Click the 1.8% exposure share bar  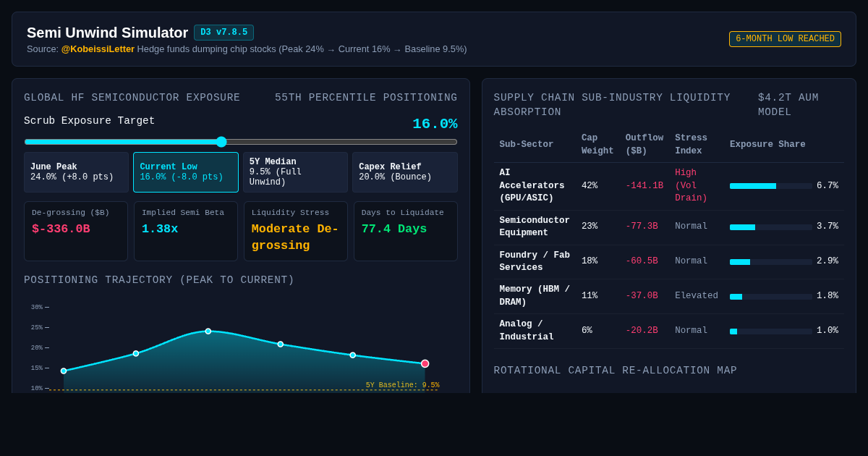[771, 297]
